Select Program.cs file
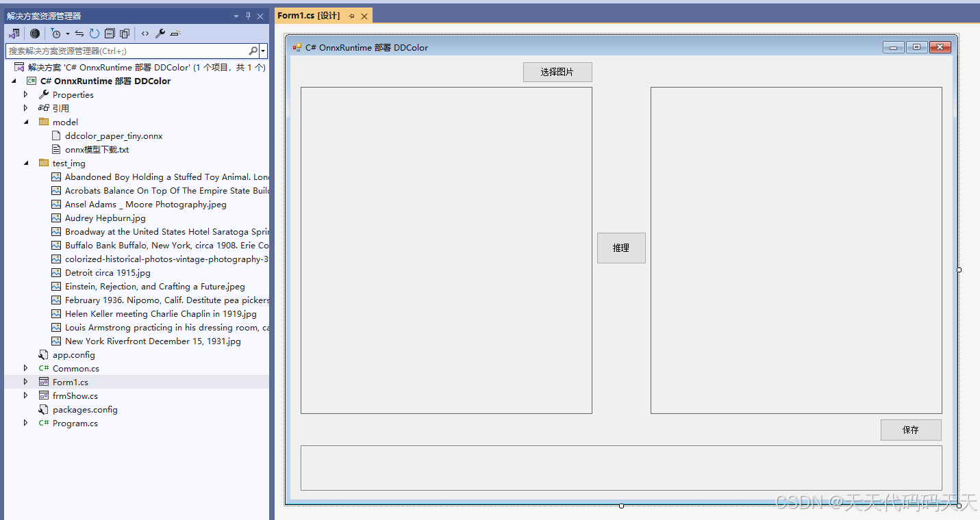Image resolution: width=980 pixels, height=520 pixels. (x=75, y=423)
